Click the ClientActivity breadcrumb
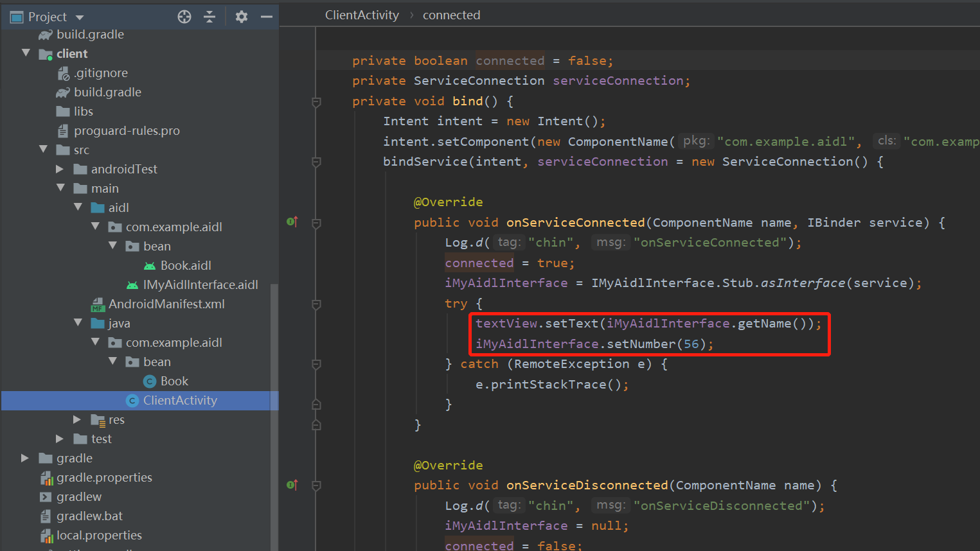The width and height of the screenshot is (980, 551). [362, 15]
